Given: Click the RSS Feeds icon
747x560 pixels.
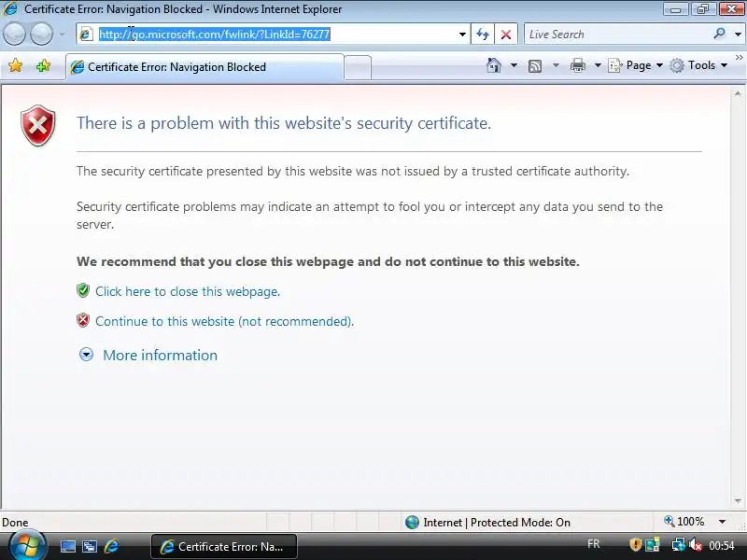Looking at the screenshot, I should coord(535,65).
